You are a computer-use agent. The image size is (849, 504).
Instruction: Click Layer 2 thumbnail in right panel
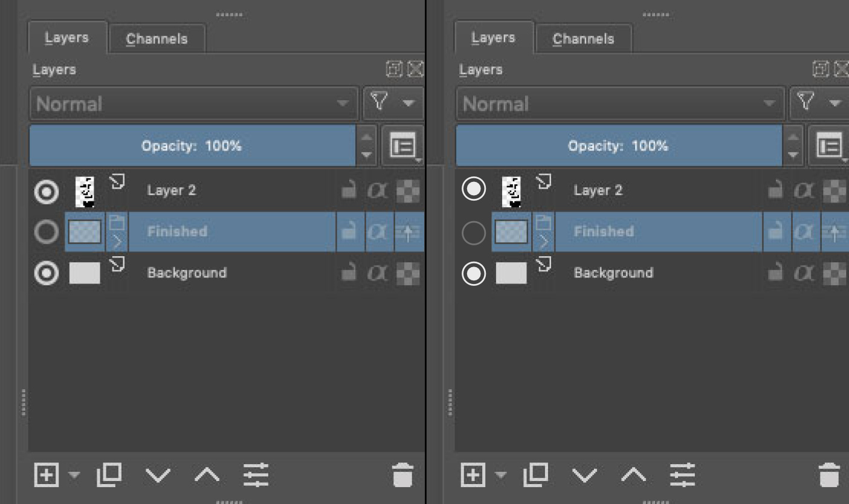[511, 191]
